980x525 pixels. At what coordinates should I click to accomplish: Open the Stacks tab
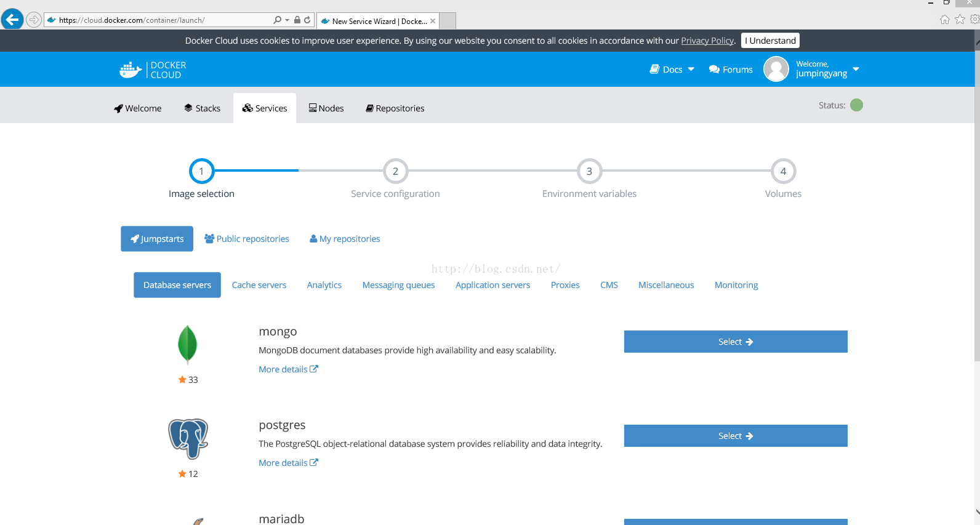[203, 108]
